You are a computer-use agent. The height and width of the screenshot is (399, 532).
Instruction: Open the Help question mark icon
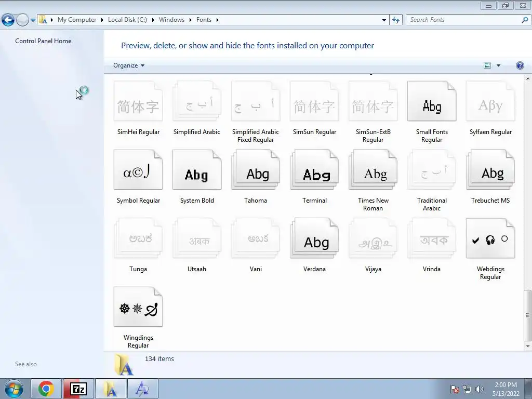[x=520, y=65]
